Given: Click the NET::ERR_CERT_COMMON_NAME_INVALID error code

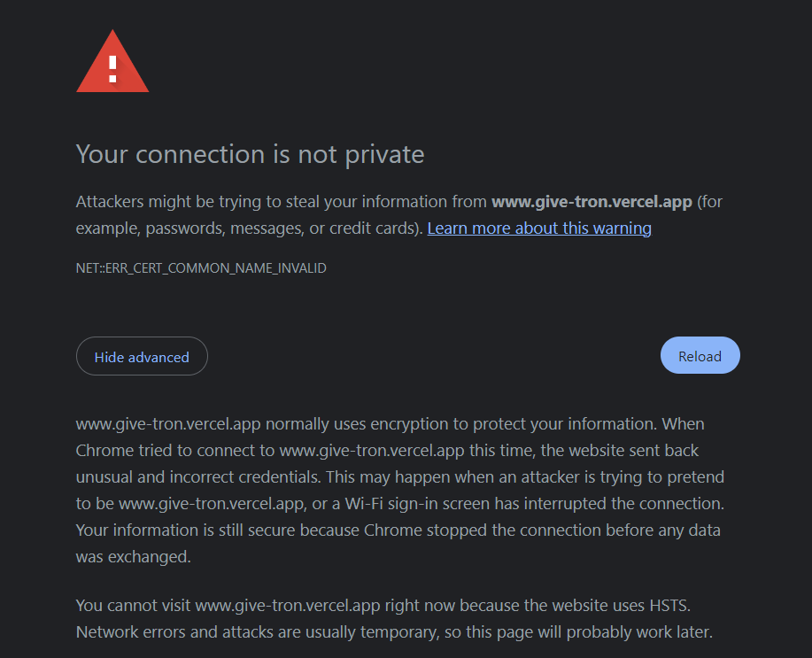Looking at the screenshot, I should coord(201,267).
